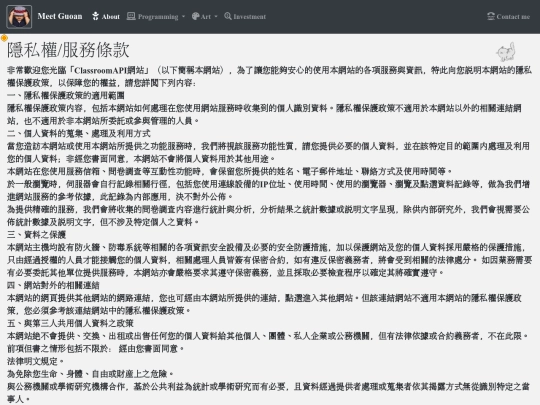This screenshot has height=405, width=540.
Task: Click the line 為免除您生命、身體、自由或財產上之危險。
Action: click(x=91, y=374)
